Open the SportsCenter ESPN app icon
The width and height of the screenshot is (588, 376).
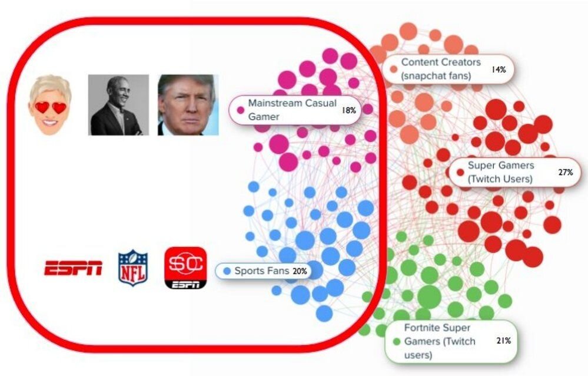click(x=185, y=268)
